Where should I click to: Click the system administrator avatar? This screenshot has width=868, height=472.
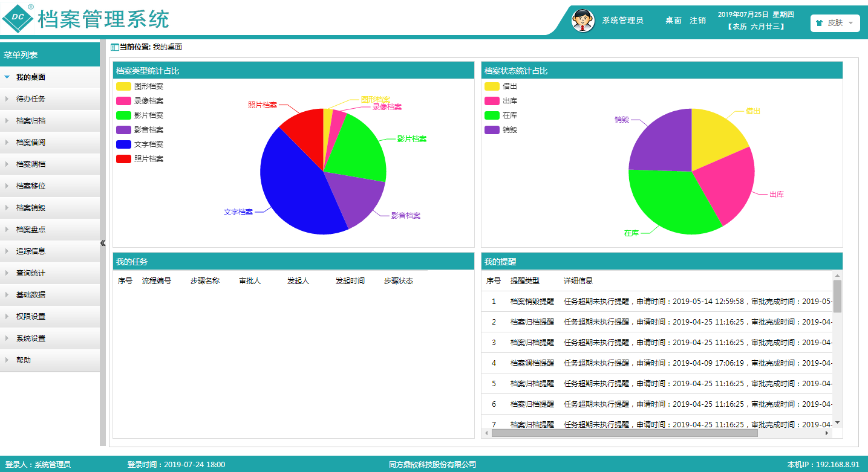(583, 21)
